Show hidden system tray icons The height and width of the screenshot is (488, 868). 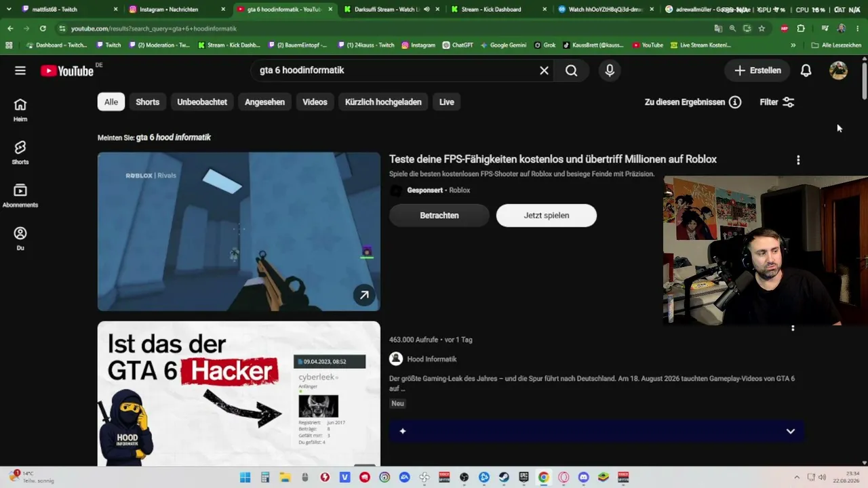797,477
